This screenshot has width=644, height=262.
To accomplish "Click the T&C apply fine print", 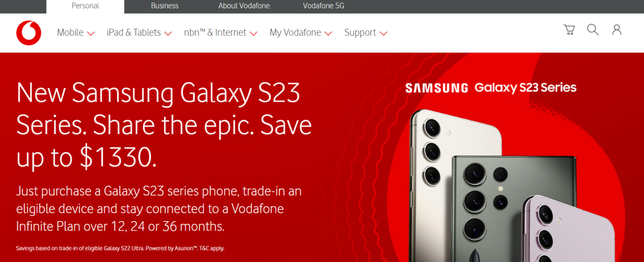I will pyautogui.click(x=213, y=248).
